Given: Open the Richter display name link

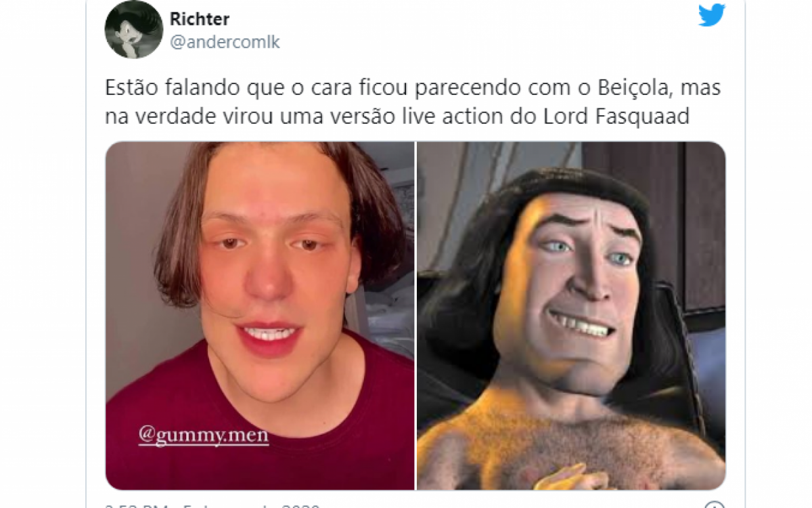Looking at the screenshot, I should 199,19.
